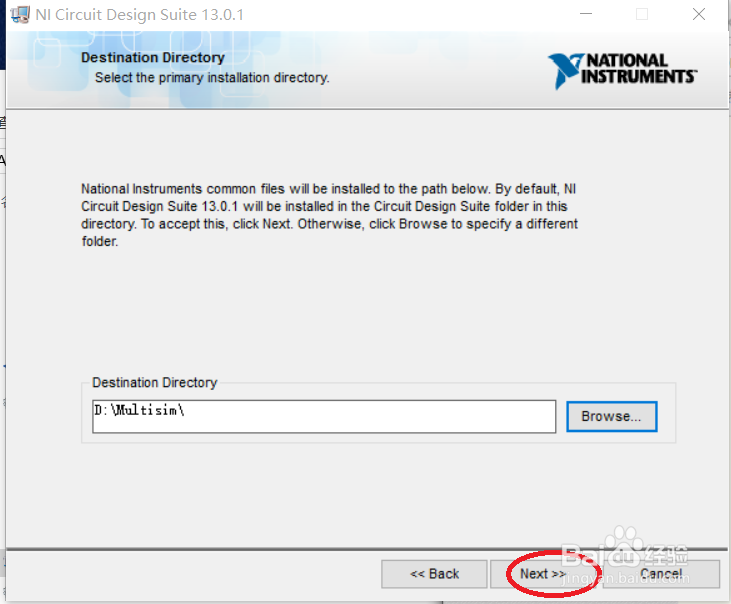Close the NI Circuit Design Suite window
Screen dimensions: 731x604
click(698, 14)
